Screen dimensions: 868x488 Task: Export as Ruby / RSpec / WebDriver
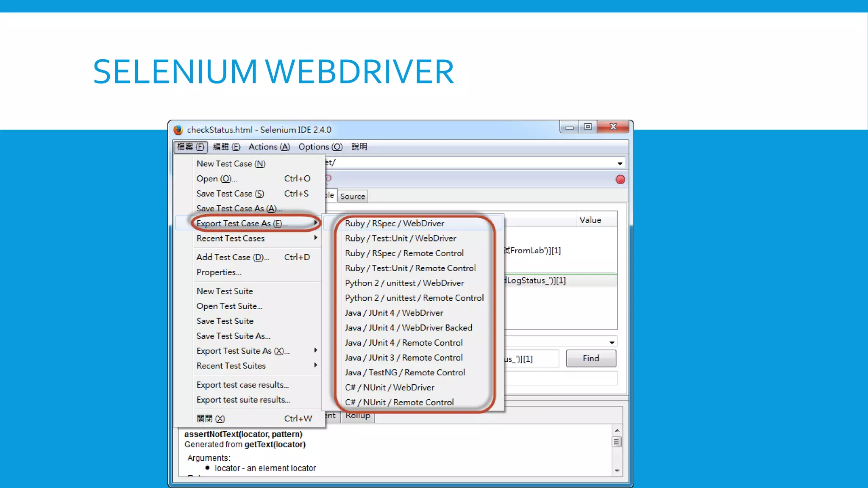[413, 223]
